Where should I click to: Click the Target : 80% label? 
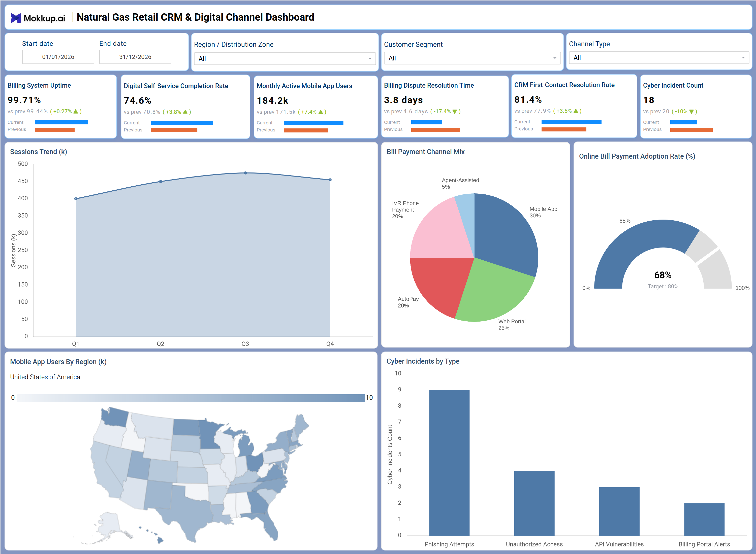tap(663, 286)
